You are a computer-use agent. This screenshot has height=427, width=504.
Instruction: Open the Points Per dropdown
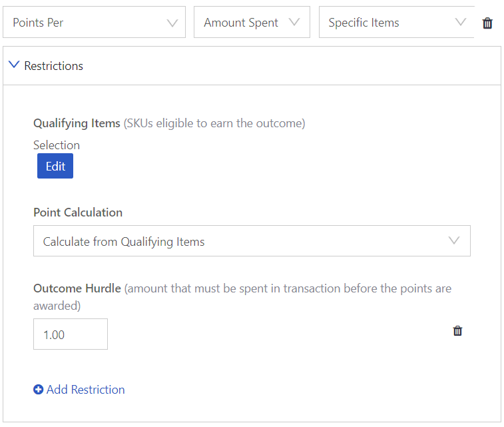point(94,22)
